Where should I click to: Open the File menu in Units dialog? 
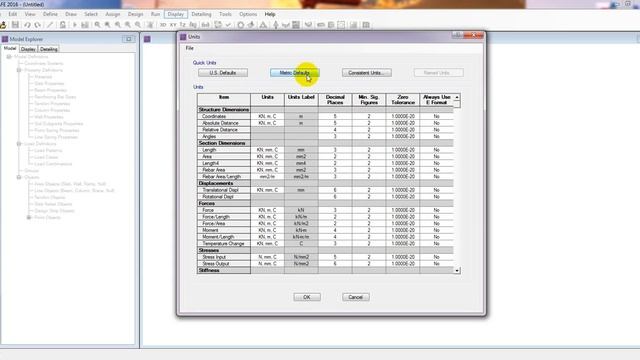[190, 48]
